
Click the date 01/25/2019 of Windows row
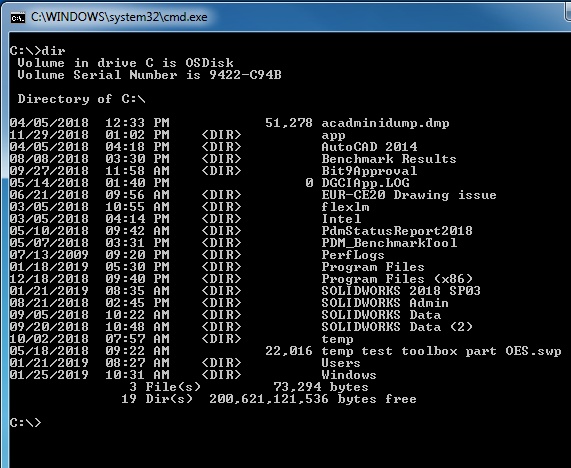(49, 375)
